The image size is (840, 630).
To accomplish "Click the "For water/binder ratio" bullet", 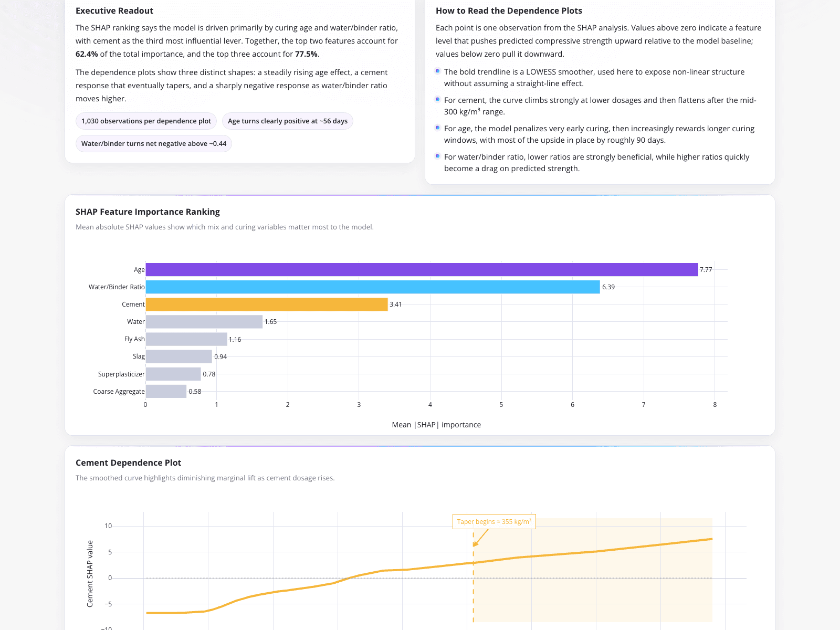I will point(597,163).
